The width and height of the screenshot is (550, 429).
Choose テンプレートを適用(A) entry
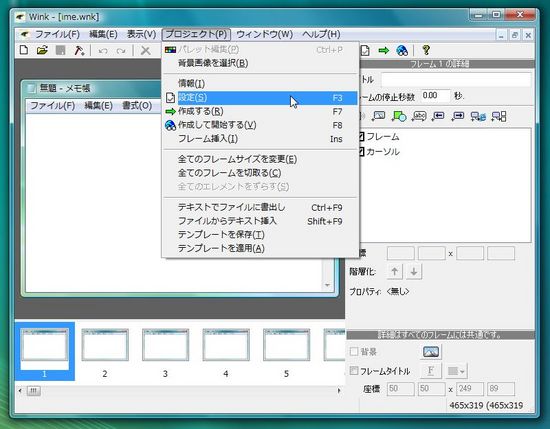coord(260,248)
